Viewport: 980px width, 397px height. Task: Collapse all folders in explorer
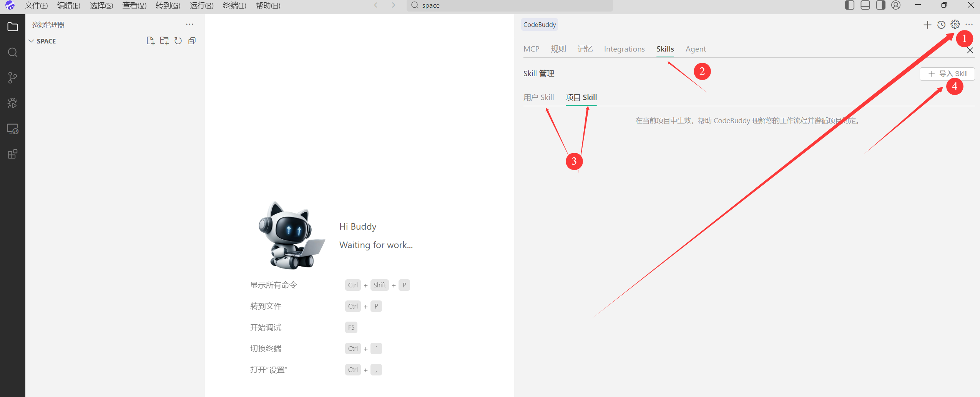192,41
